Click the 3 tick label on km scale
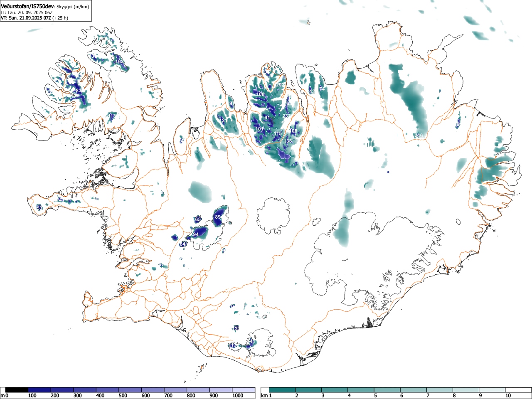The height and width of the screenshot is (399, 532). (x=323, y=396)
